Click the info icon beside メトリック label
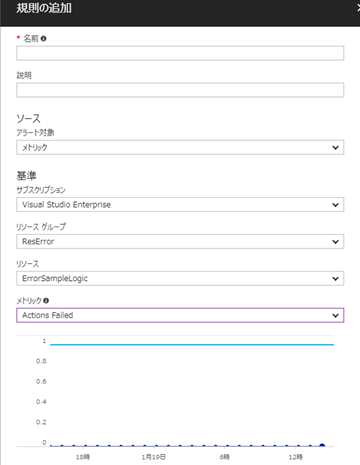 (46, 301)
